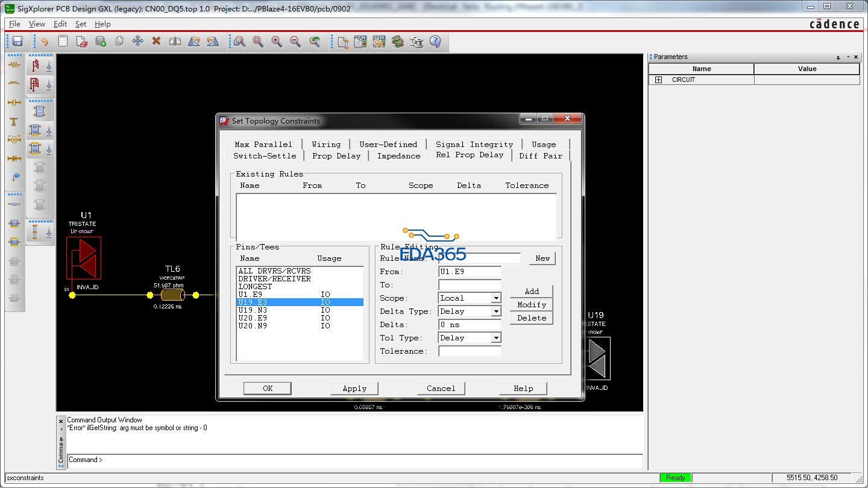
Task: Click the Save floppy disk icon
Action: [x=17, y=42]
